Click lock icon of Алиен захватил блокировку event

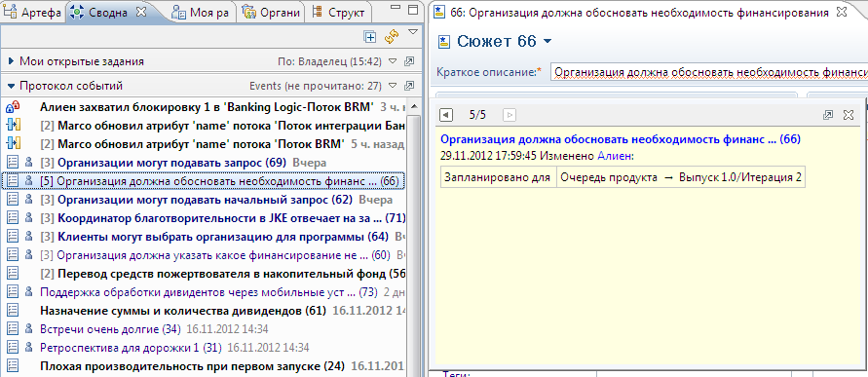pos(12,106)
